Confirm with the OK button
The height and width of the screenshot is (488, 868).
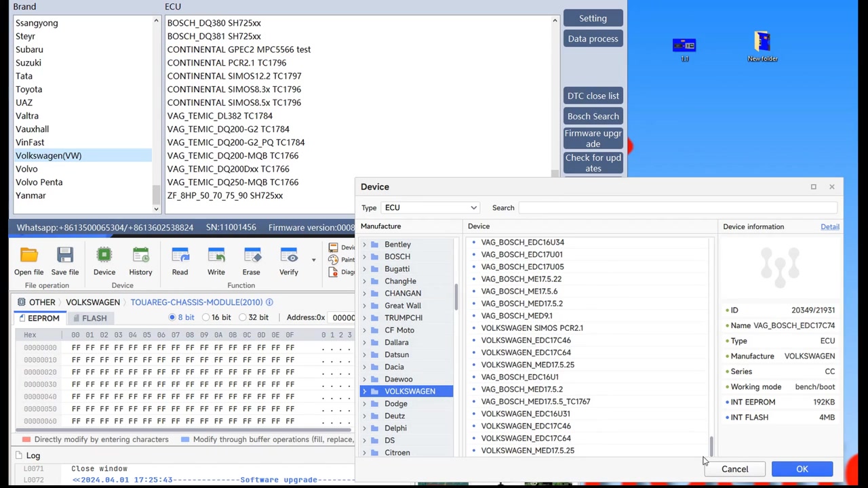(x=802, y=469)
